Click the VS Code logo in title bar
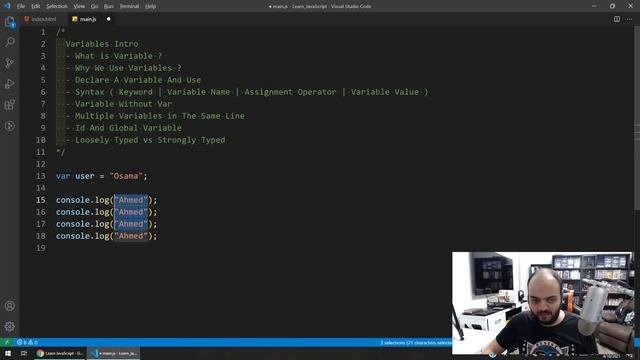The height and width of the screenshot is (360, 640). [x=7, y=6]
